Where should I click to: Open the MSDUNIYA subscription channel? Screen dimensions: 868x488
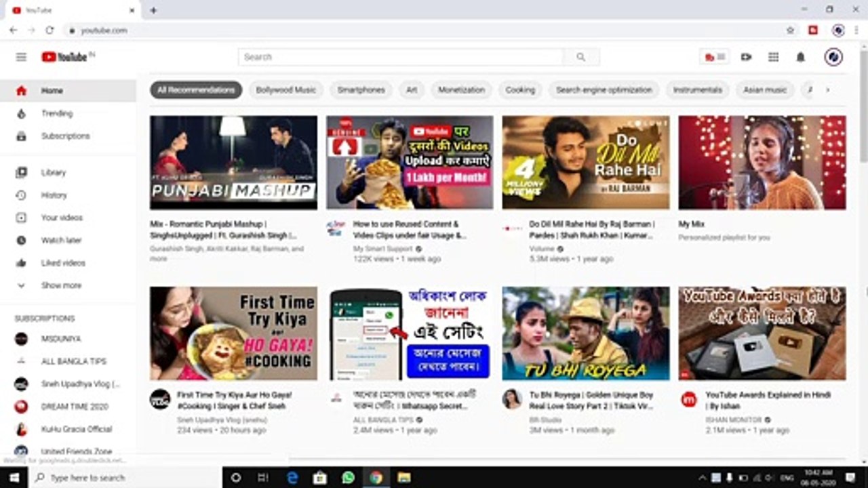click(68, 339)
